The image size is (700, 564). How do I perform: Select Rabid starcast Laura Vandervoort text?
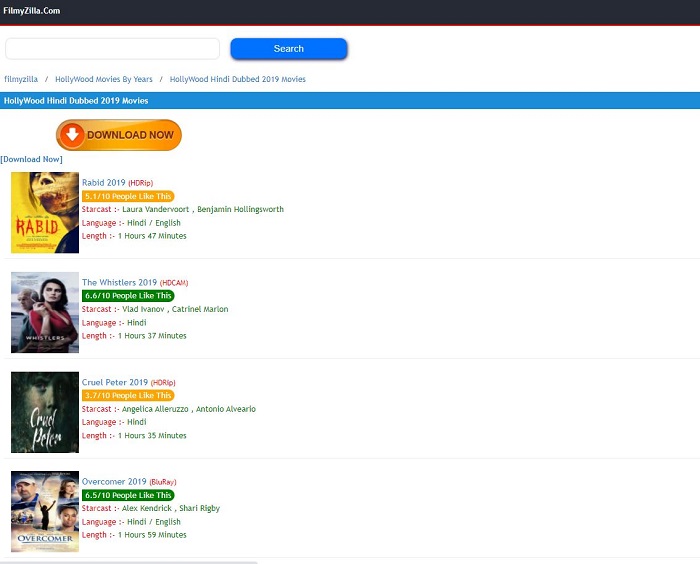tap(155, 209)
